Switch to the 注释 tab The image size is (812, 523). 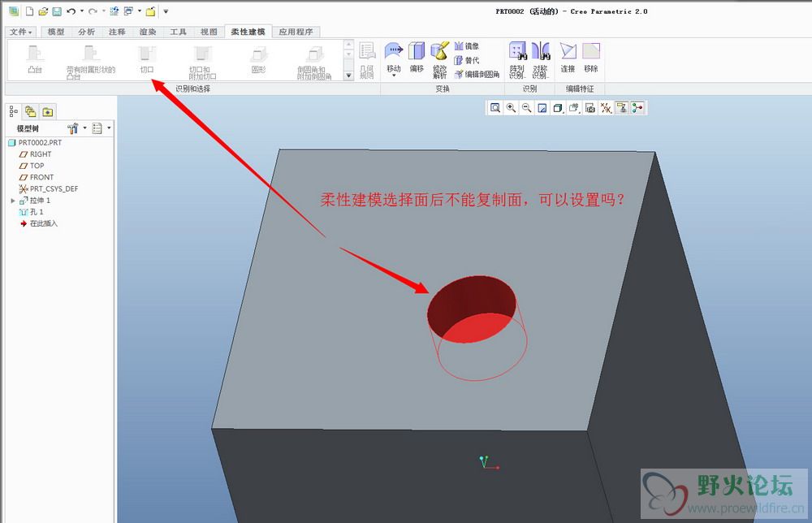tap(117, 32)
